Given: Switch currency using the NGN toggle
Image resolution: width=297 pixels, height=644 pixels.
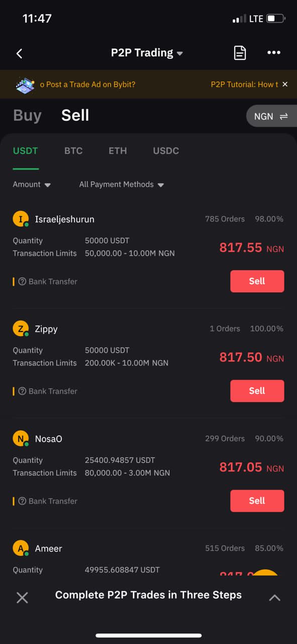Looking at the screenshot, I should click(271, 116).
